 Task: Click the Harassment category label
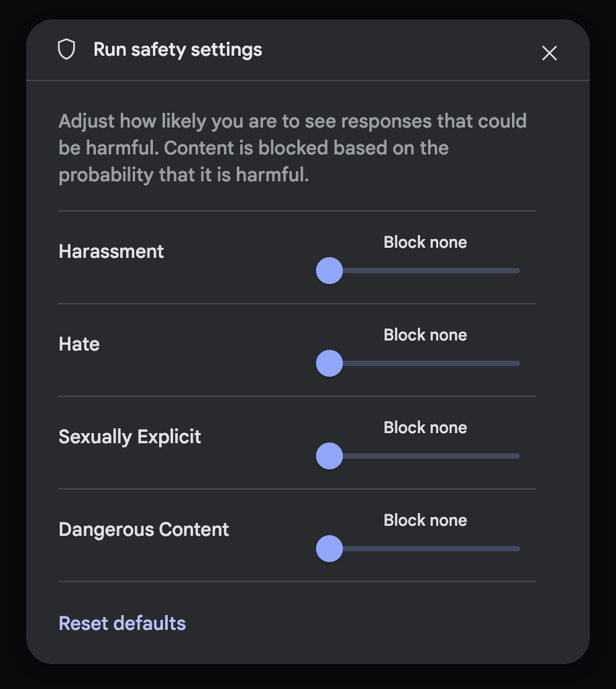[111, 252]
